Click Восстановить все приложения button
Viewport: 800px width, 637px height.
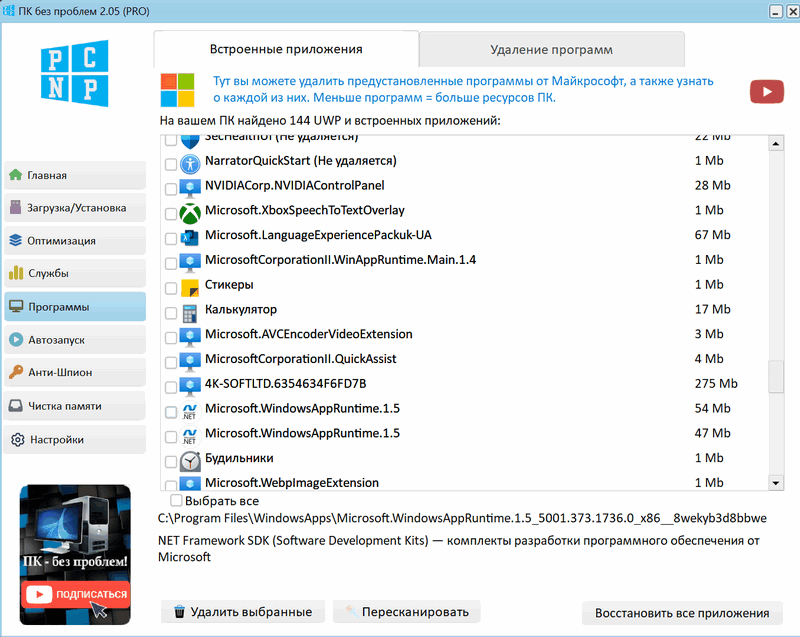[681, 613]
